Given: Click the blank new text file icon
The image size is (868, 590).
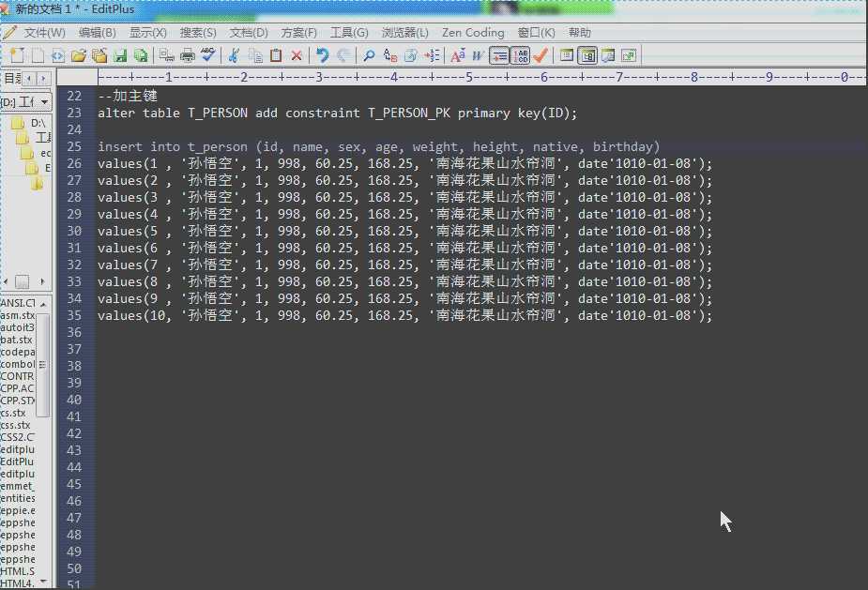Looking at the screenshot, I should click(x=38, y=55).
